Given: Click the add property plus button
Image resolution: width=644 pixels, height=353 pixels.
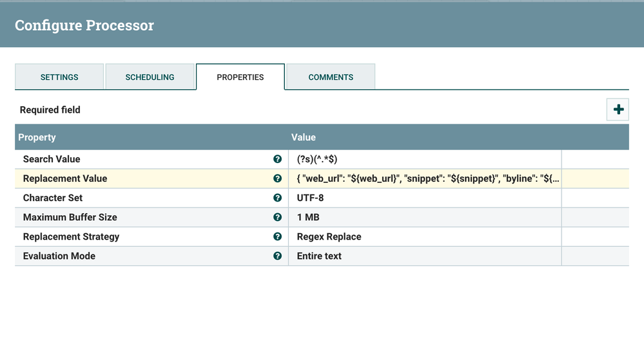Looking at the screenshot, I should point(618,110).
